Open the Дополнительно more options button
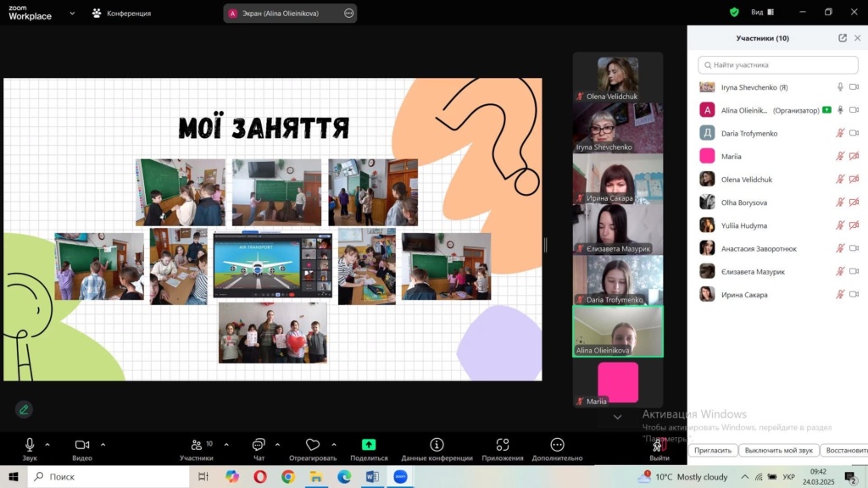The image size is (868, 488). click(557, 449)
